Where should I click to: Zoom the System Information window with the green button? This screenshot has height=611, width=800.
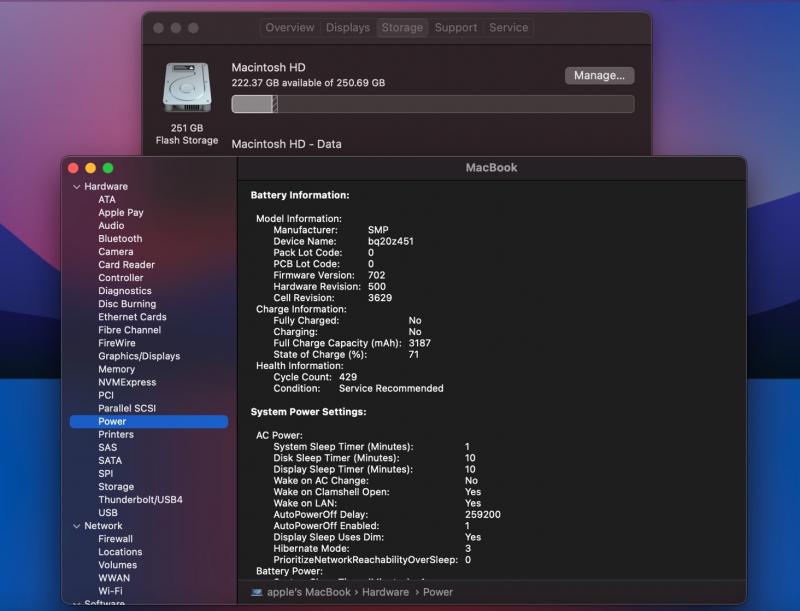(108, 168)
